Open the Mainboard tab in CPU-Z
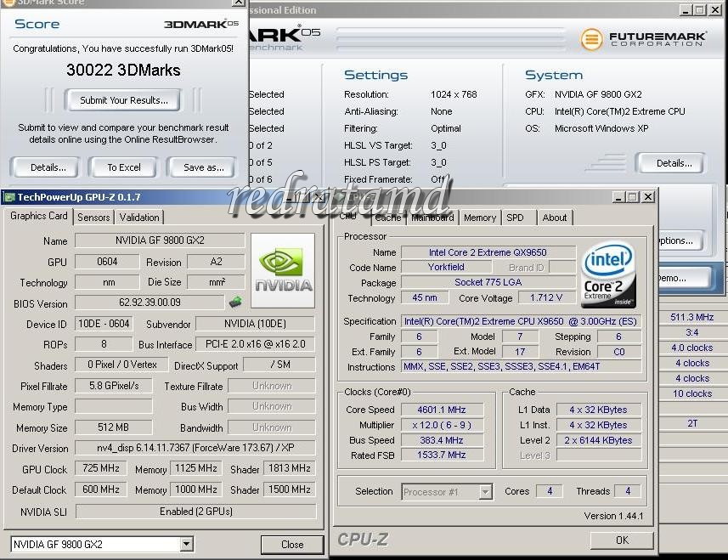The width and height of the screenshot is (728, 560). (432, 218)
